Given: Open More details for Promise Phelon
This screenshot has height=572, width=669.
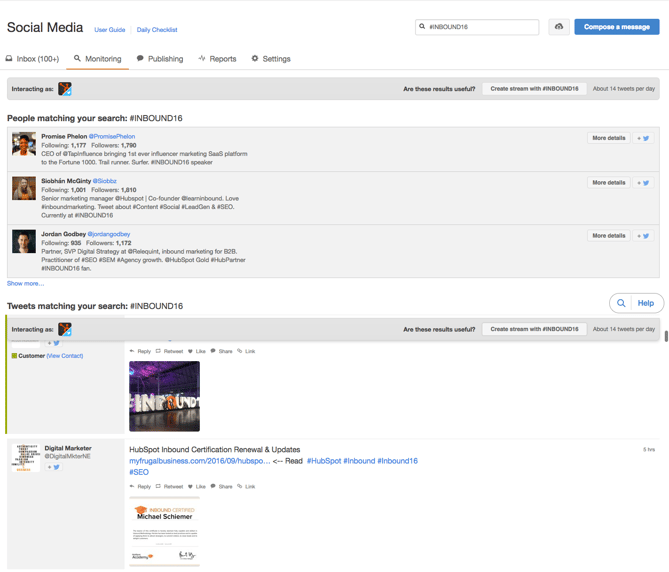Looking at the screenshot, I should (x=608, y=138).
